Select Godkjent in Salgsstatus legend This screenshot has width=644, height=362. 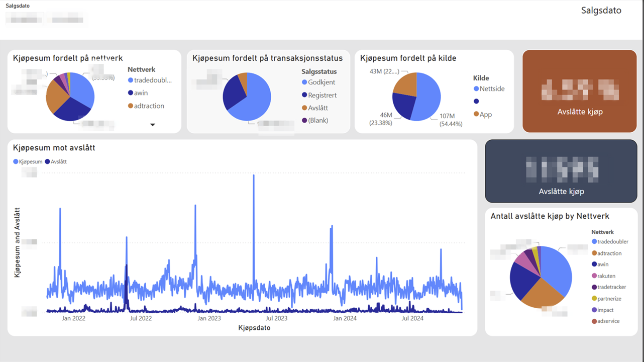pos(321,82)
